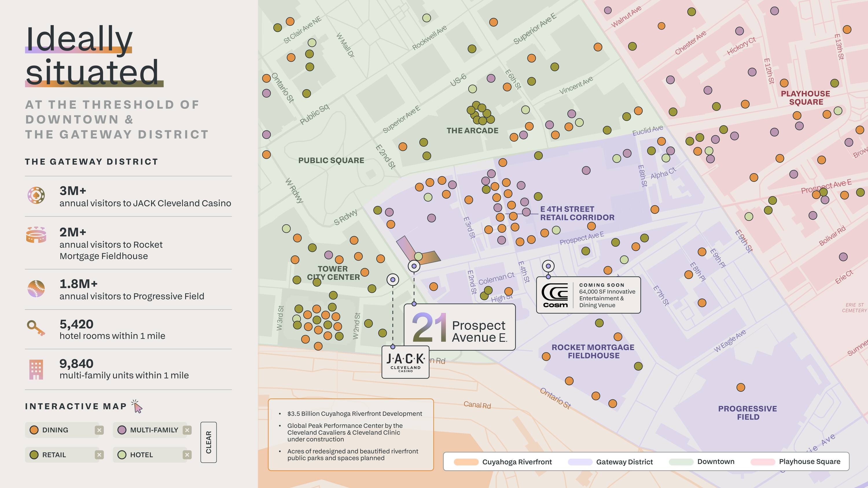Remove Dining filter with its X
The width and height of the screenshot is (868, 488).
click(99, 430)
